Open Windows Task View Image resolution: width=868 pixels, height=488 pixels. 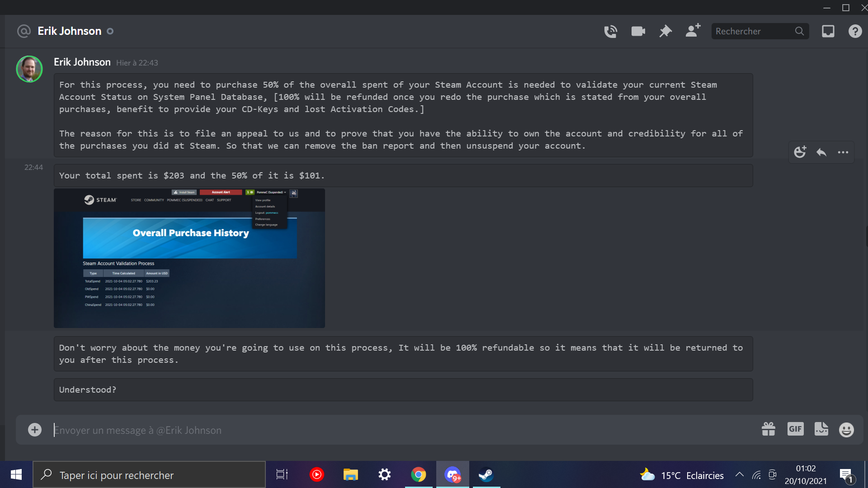point(282,474)
